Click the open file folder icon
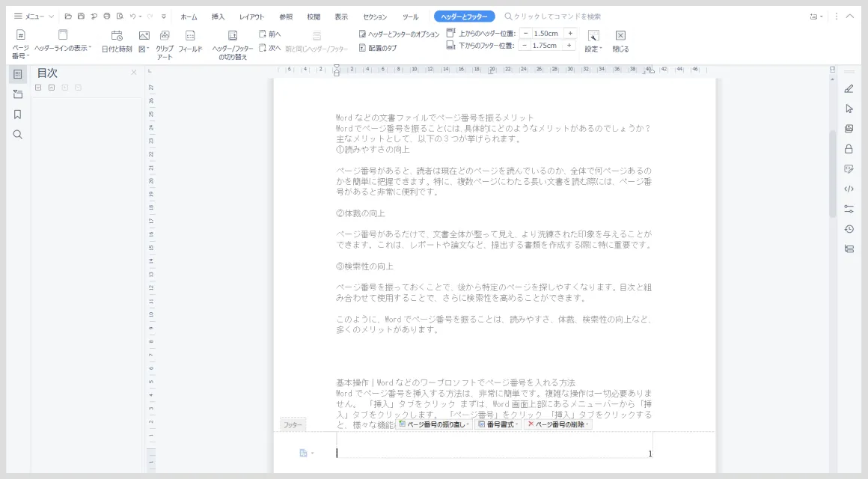The image size is (868, 479). click(x=68, y=16)
